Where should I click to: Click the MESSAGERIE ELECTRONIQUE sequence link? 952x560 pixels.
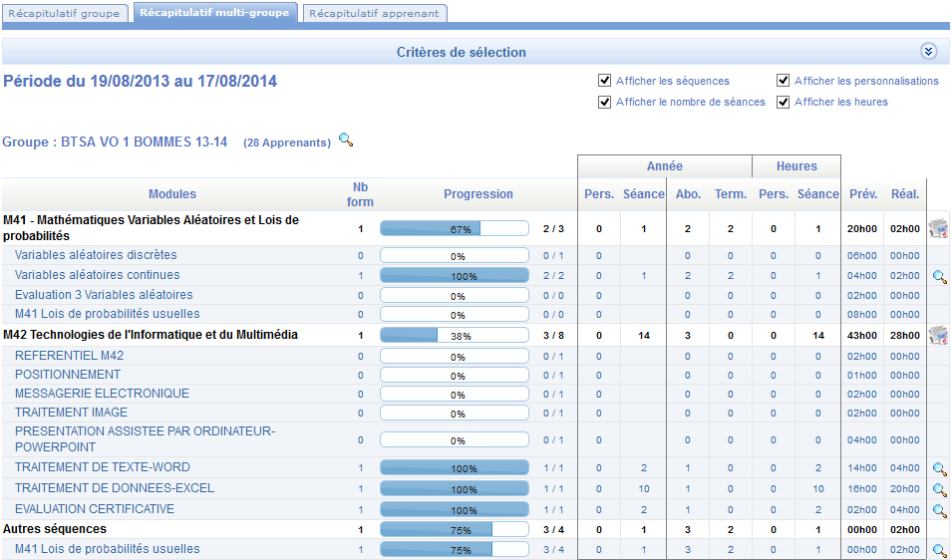(x=102, y=394)
